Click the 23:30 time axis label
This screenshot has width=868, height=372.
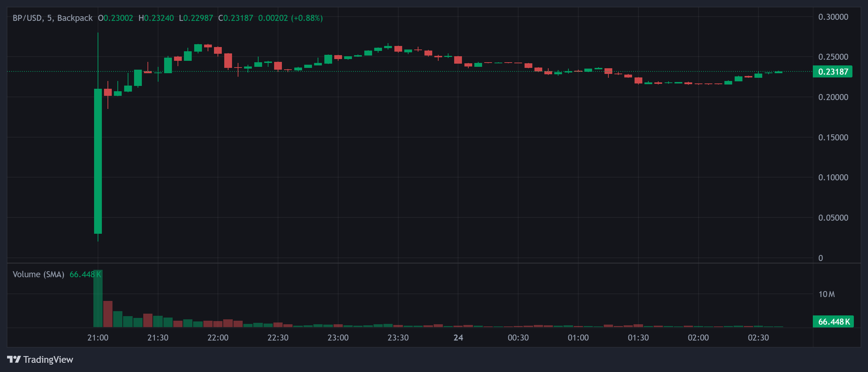(x=398, y=338)
